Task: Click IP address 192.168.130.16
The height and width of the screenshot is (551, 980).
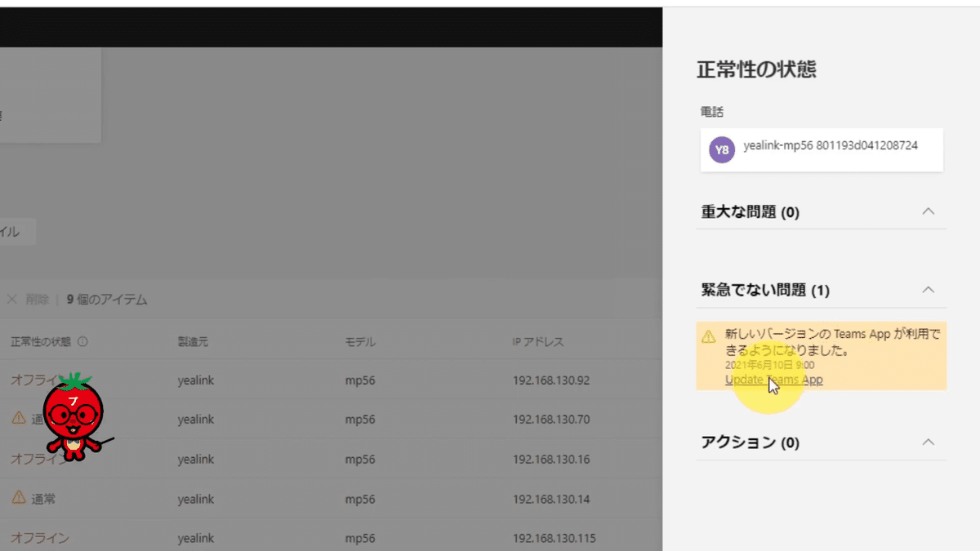Action: [551, 459]
